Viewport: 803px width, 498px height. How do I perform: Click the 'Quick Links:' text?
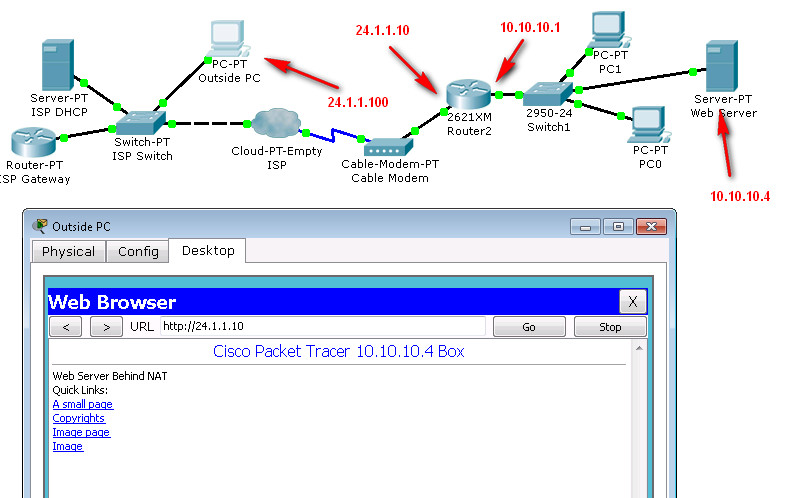80,390
